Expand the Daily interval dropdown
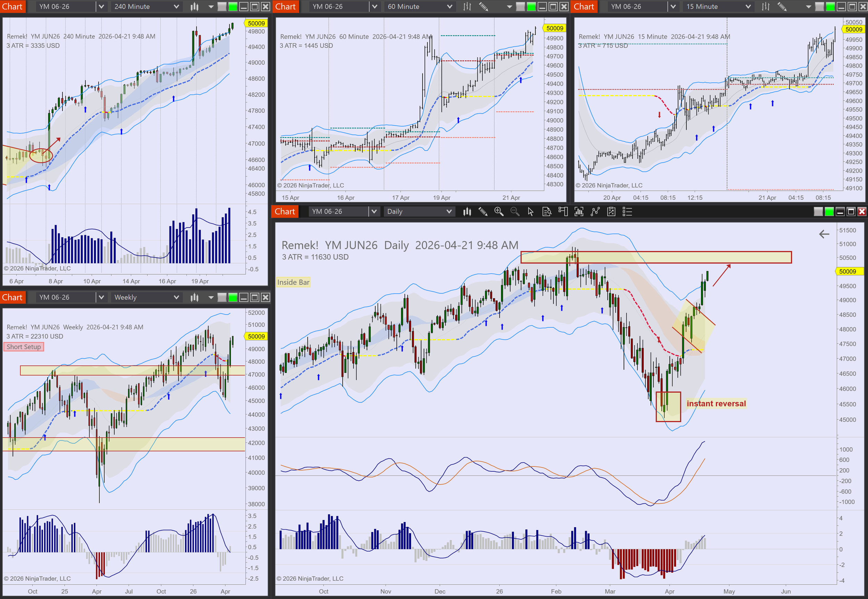This screenshot has height=599, width=868. click(x=449, y=212)
